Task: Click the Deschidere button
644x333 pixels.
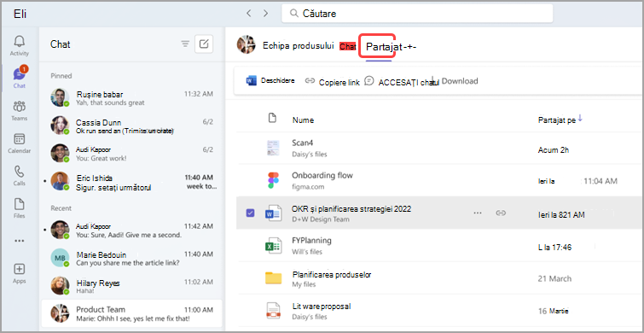Action: (x=270, y=81)
